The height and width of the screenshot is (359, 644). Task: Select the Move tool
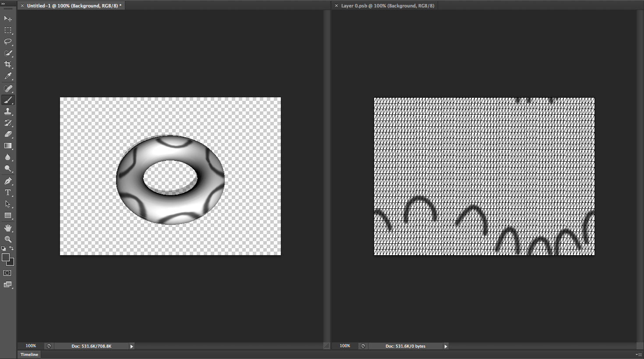8,18
